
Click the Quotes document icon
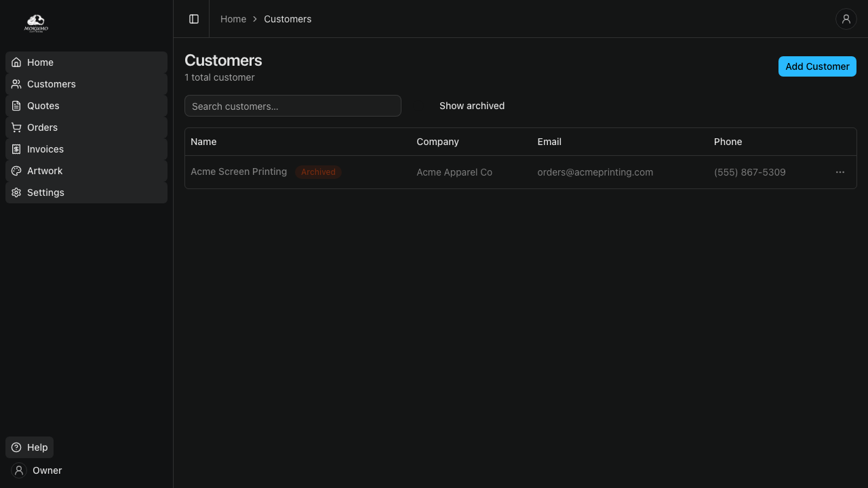(x=16, y=106)
